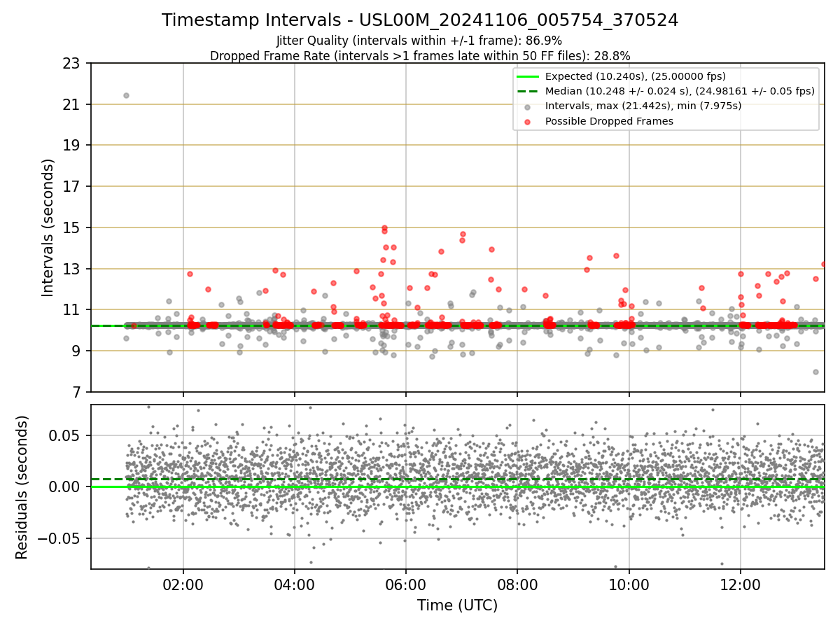Click the Time (UTC) axis label
This screenshot has width=840, height=630.
(457, 605)
